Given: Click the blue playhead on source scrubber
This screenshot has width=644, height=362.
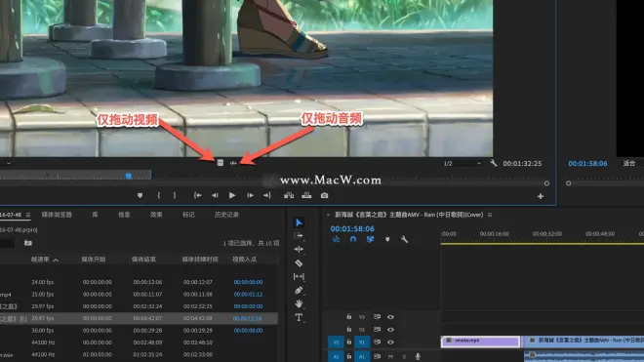Looking at the screenshot, I should coord(129,177).
